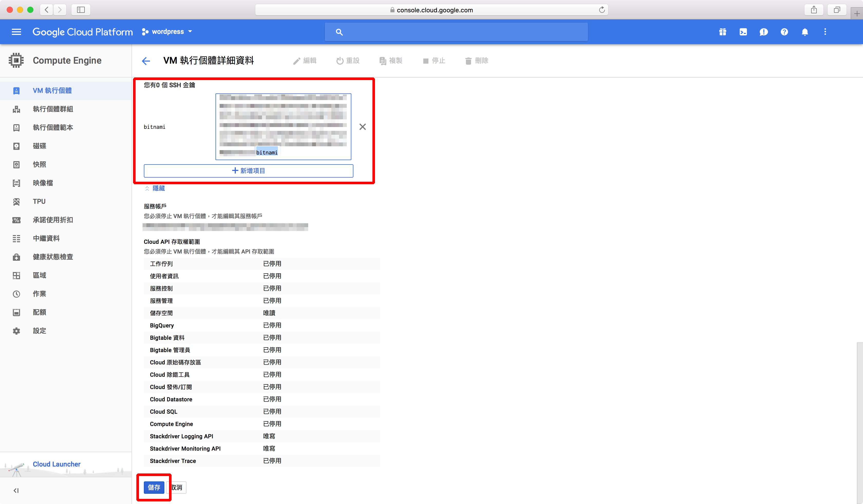Click the Cloud Shell activation icon
The height and width of the screenshot is (504, 863).
(x=743, y=32)
